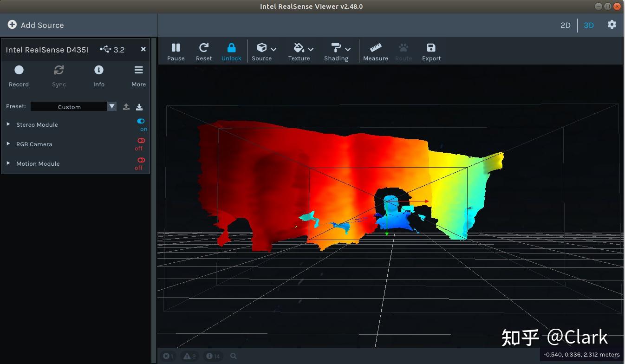Open the Preset dropdown showing Custom

coord(73,107)
